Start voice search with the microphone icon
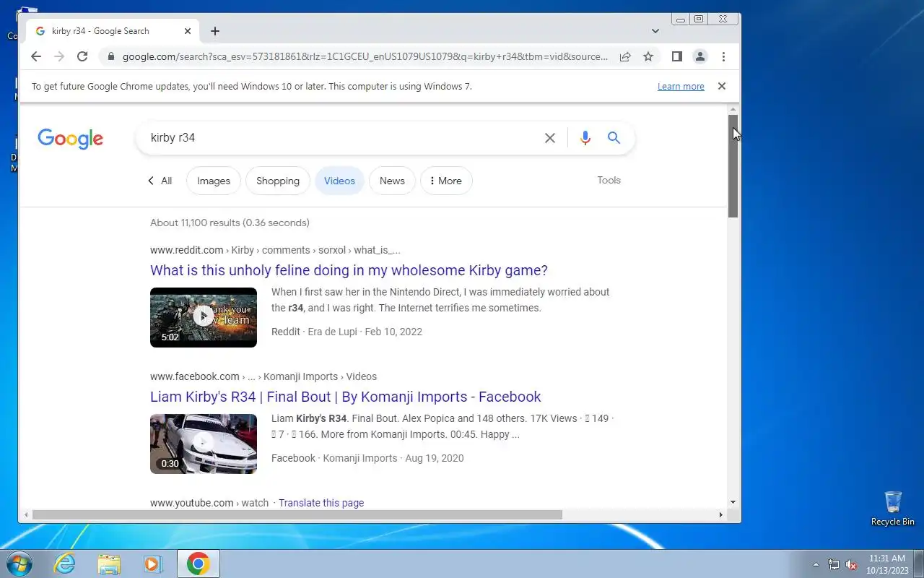Image resolution: width=924 pixels, height=578 pixels. [585, 137]
